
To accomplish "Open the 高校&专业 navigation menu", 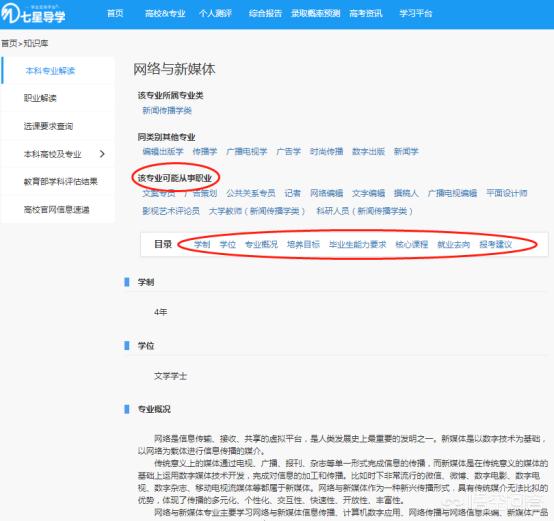I will 165,13.
